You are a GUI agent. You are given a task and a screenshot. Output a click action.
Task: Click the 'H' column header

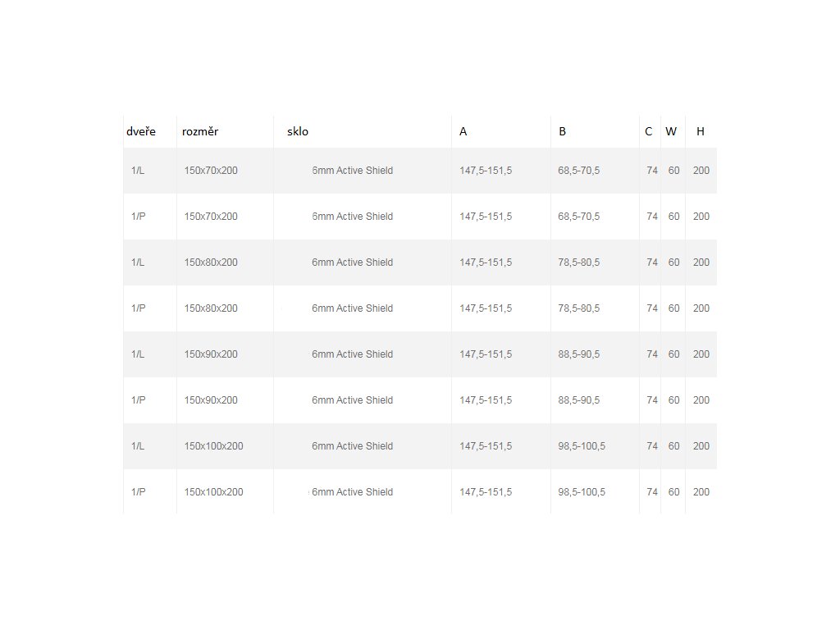point(701,131)
